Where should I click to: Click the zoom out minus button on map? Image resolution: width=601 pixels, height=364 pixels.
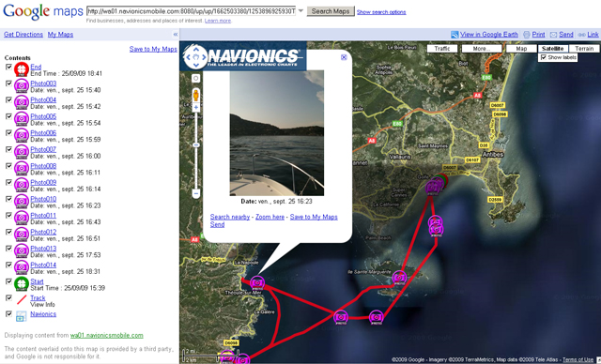coord(196,193)
